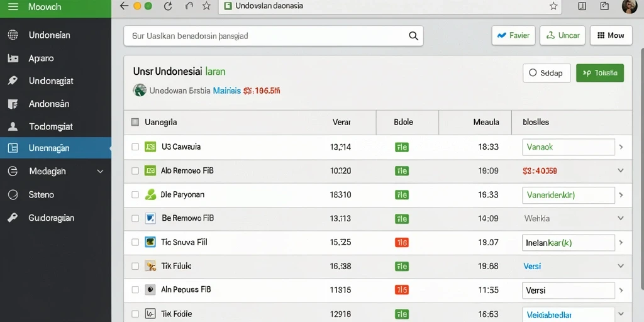Tick the checkbox for U3 Cawauia row
This screenshot has width=644, height=322.
(x=135, y=147)
